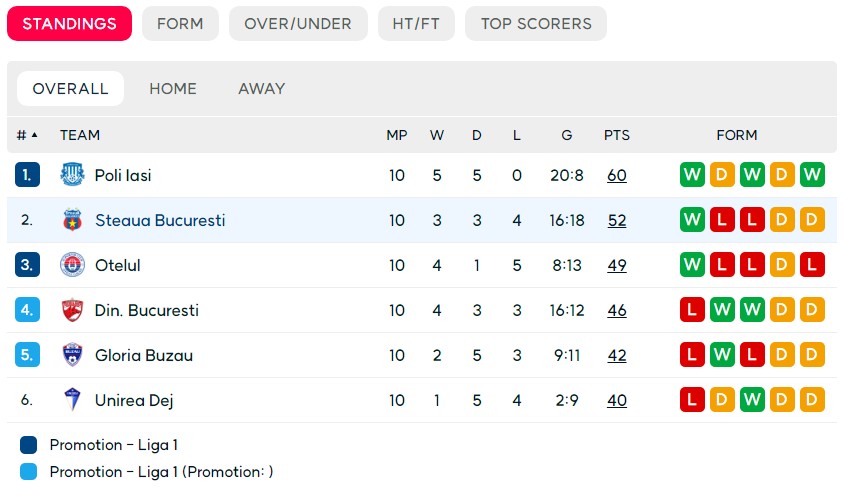844x489 pixels.
Task: Switch to the Form tab
Action: click(x=180, y=24)
